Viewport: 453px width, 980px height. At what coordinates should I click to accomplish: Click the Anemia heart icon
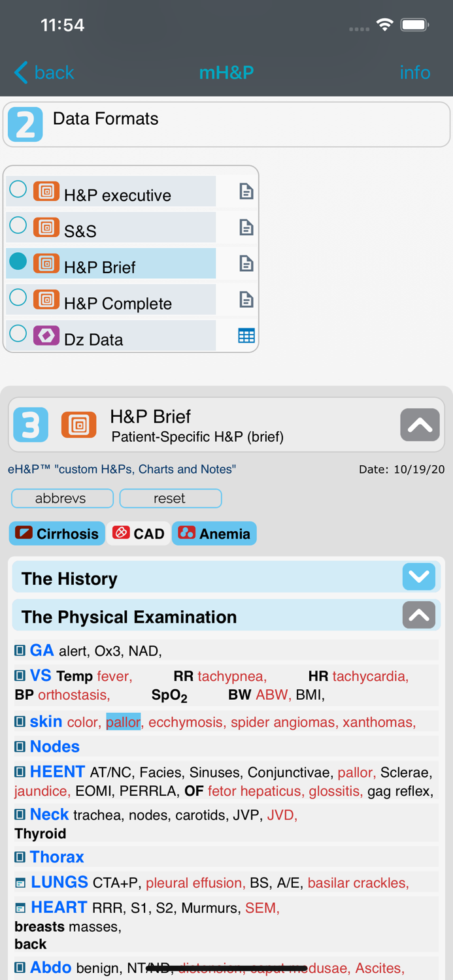[x=190, y=532]
